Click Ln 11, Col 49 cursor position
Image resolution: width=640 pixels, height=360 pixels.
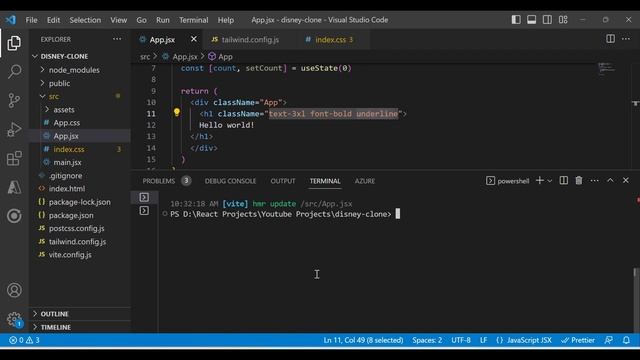(x=363, y=340)
